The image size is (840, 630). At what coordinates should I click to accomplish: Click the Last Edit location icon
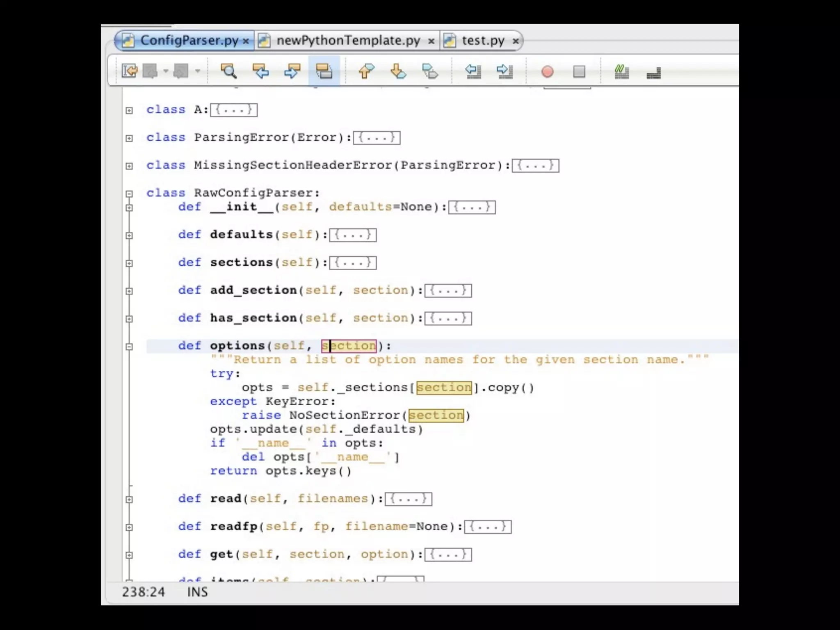click(130, 71)
